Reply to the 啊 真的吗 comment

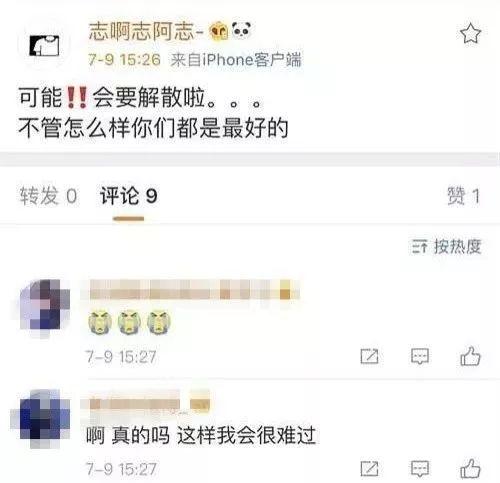420,469
